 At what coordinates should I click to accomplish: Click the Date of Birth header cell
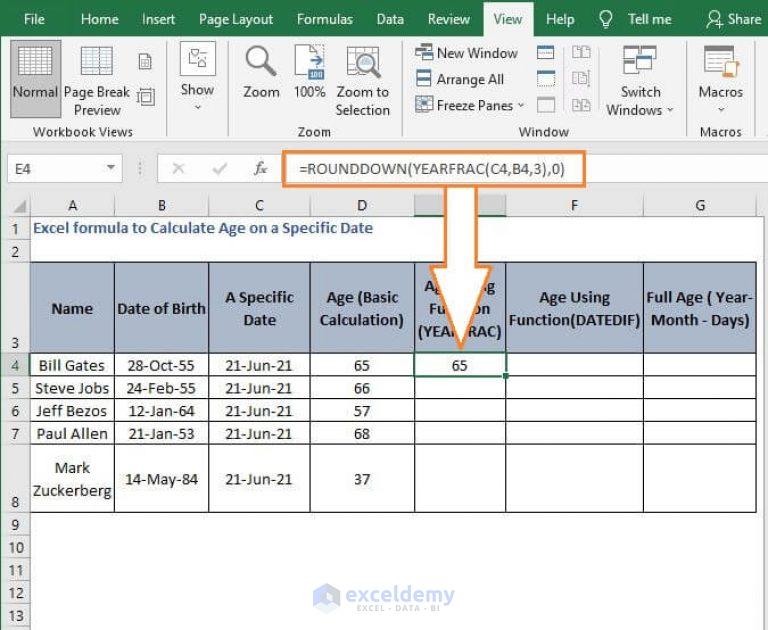pos(162,308)
